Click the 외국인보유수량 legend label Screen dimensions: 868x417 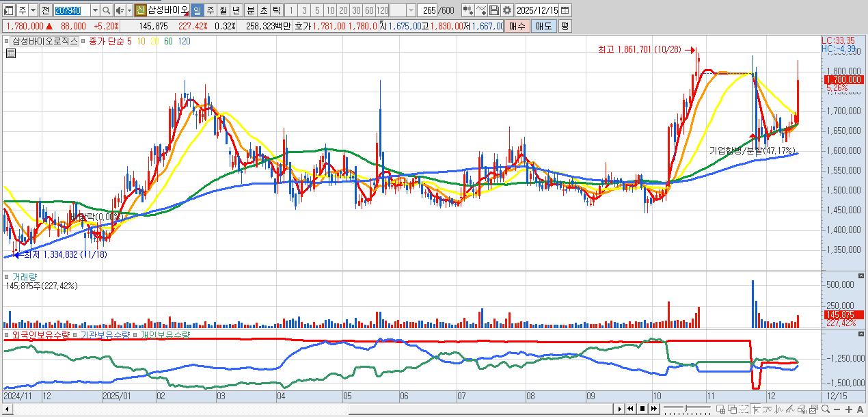41,335
